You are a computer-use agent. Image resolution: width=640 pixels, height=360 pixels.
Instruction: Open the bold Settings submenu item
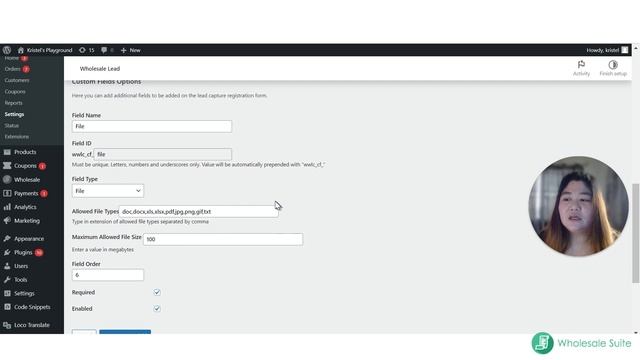point(14,114)
